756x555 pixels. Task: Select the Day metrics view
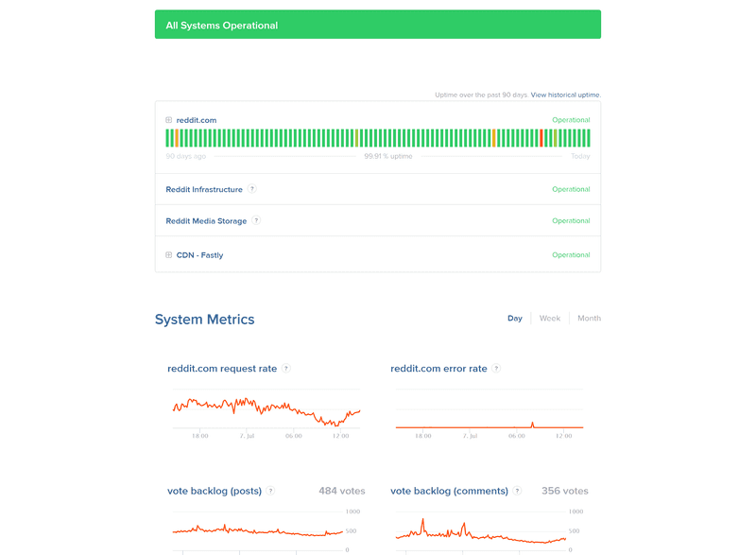click(x=515, y=318)
